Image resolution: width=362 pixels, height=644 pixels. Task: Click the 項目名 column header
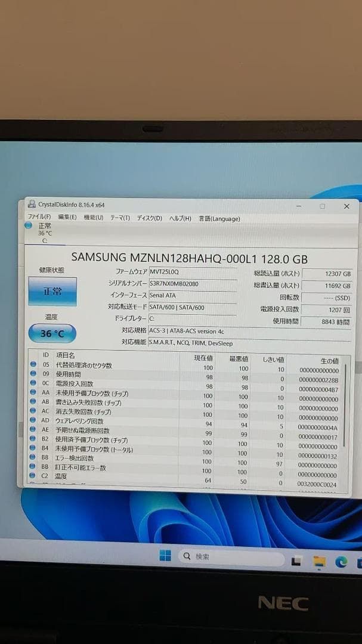coord(66,355)
